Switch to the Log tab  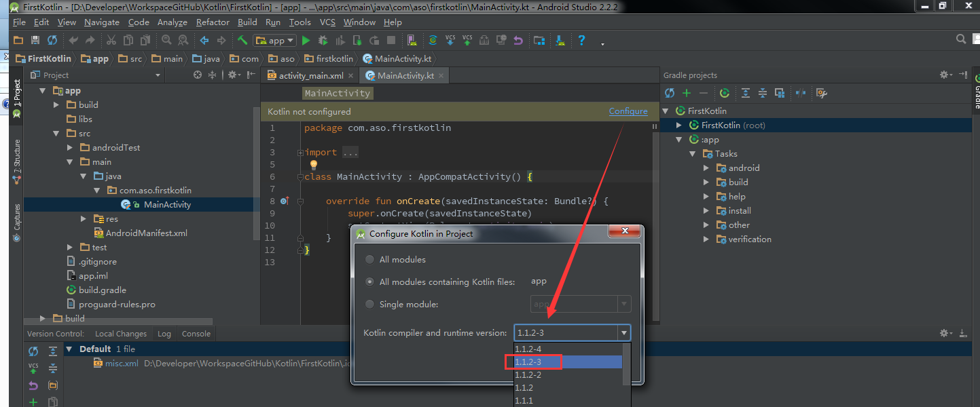pyautogui.click(x=164, y=333)
